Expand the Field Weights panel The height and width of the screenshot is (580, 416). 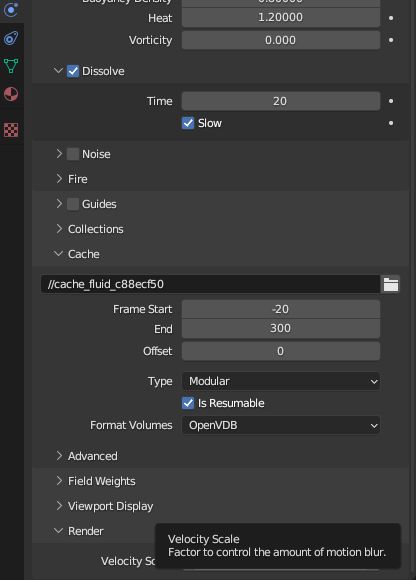[x=59, y=480]
